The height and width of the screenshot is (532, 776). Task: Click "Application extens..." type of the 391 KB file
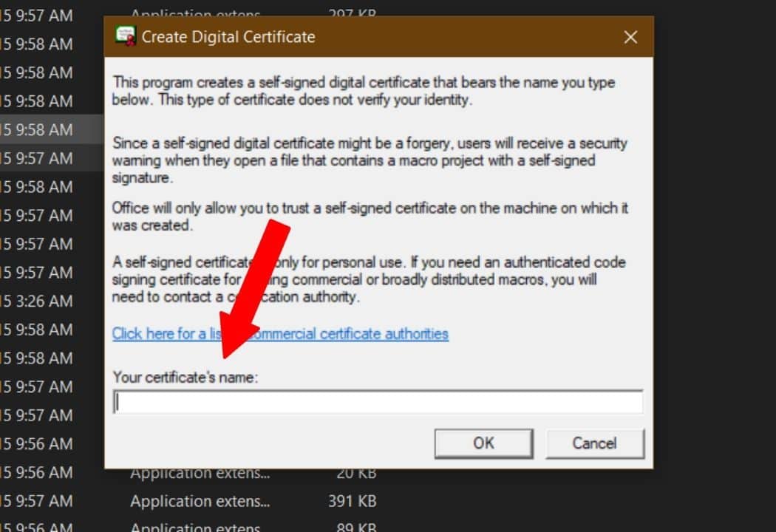(200, 502)
